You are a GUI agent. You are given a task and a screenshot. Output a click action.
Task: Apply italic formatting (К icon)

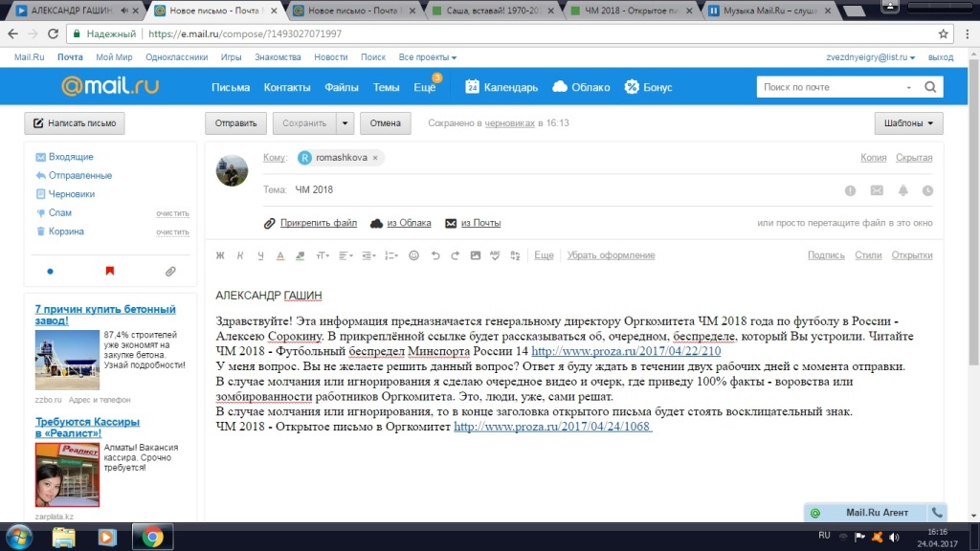click(240, 255)
